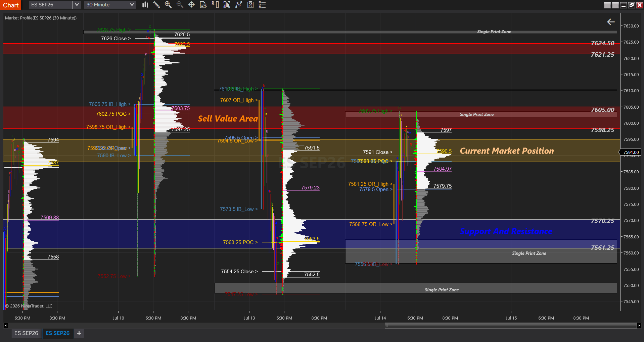
Task: Toggle the crosshair cursor icon
Action: [x=192, y=5]
